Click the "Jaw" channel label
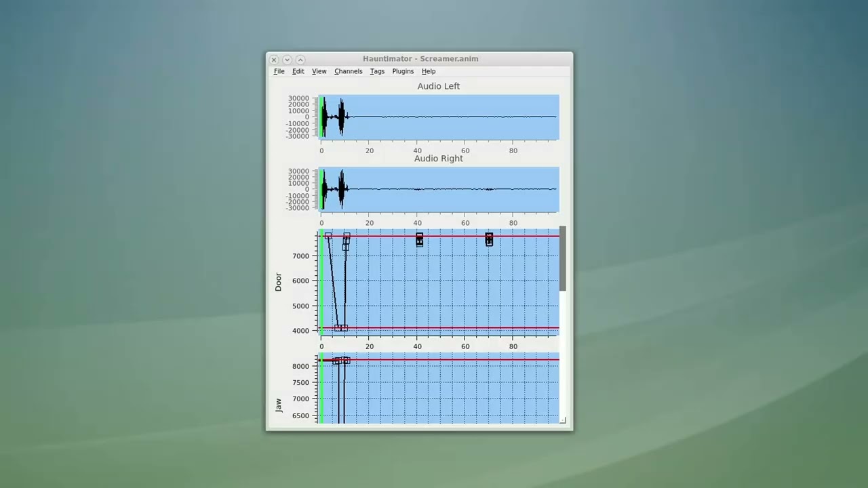The height and width of the screenshot is (488, 868). pyautogui.click(x=278, y=405)
